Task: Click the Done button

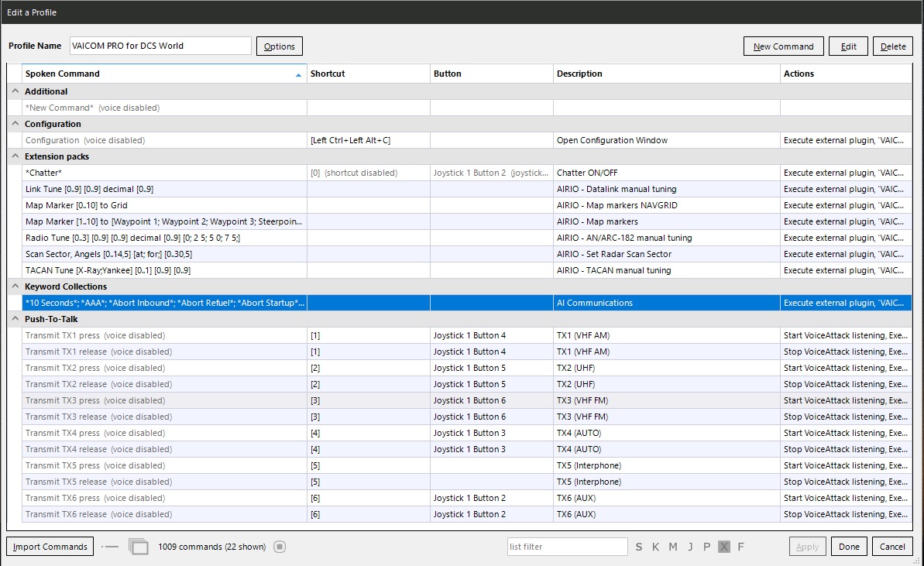Action: [849, 547]
